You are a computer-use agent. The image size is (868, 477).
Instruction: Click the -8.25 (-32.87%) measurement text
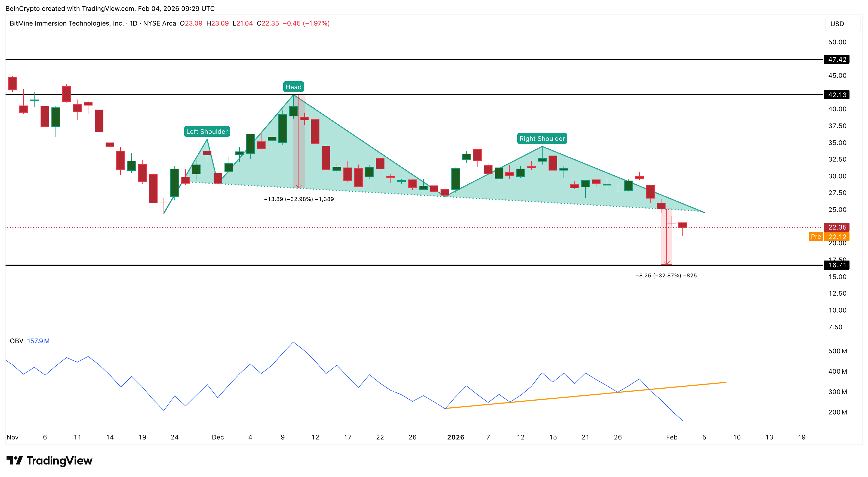[666, 275]
